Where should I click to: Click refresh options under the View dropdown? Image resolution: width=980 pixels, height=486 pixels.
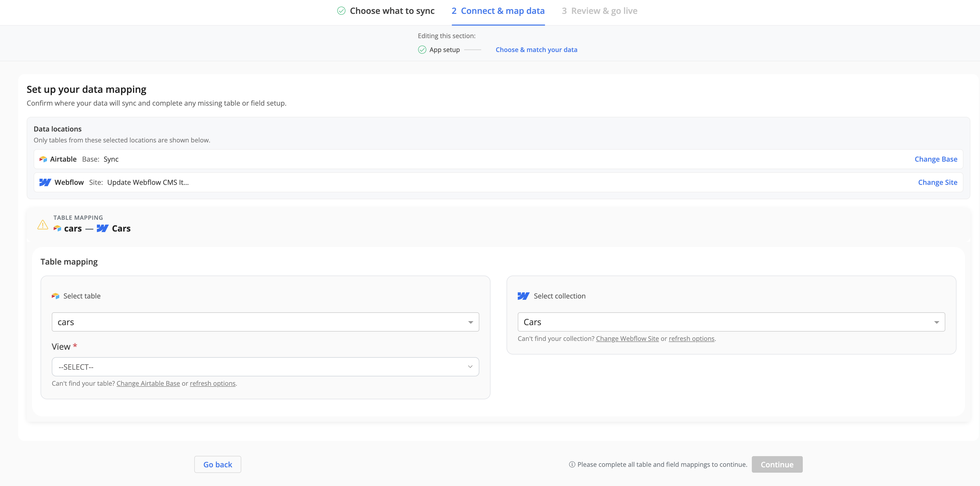point(213,383)
